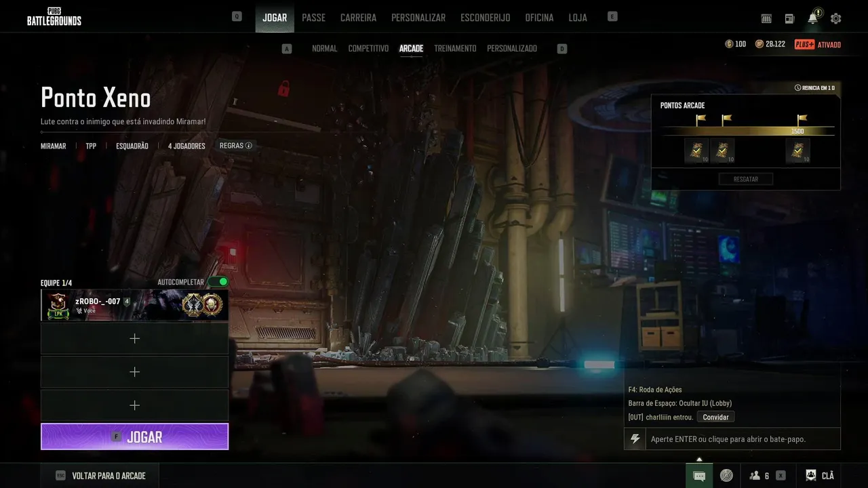This screenshot has width=868, height=488.
Task: Open the PERSONALIZAR tab
Action: point(418,18)
